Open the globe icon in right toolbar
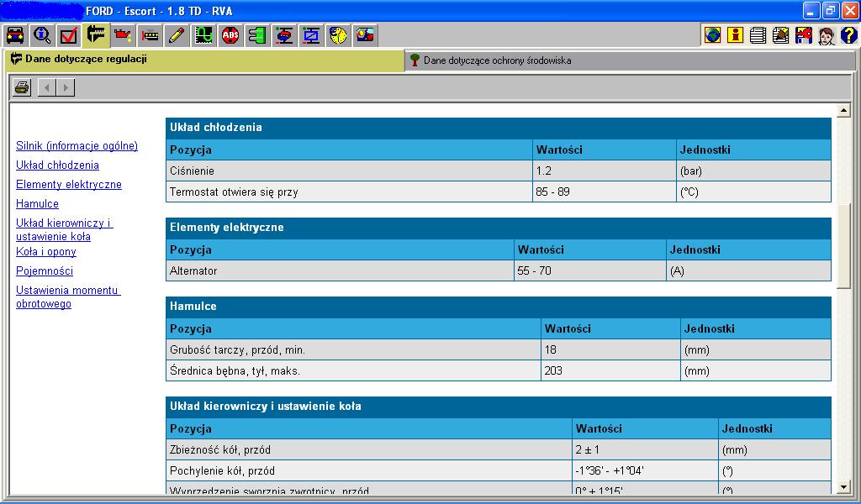 (713, 35)
